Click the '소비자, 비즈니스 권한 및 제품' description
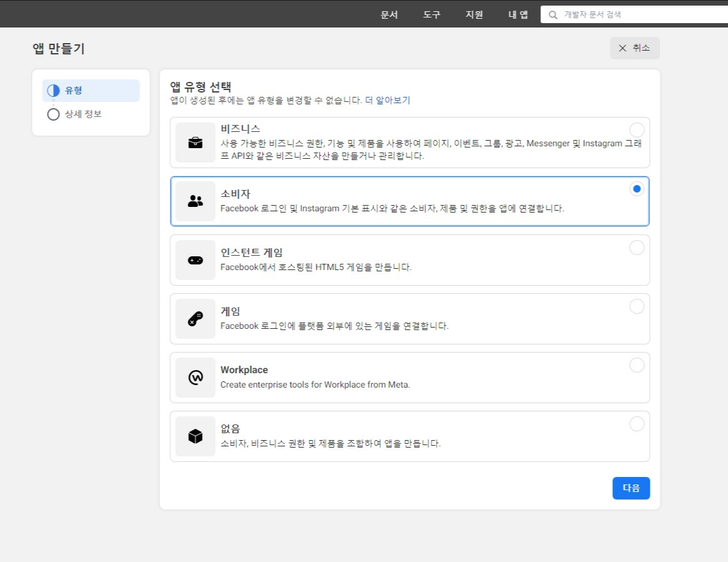 coord(331,444)
